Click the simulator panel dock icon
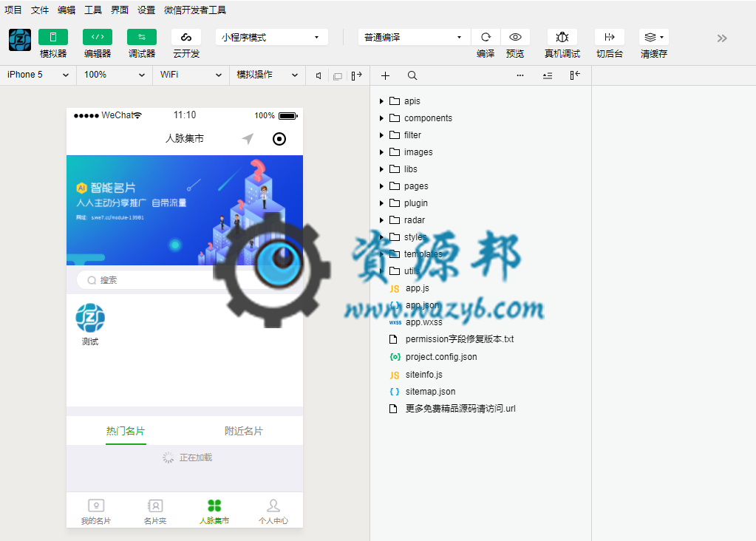The image size is (756, 541). 356,75
